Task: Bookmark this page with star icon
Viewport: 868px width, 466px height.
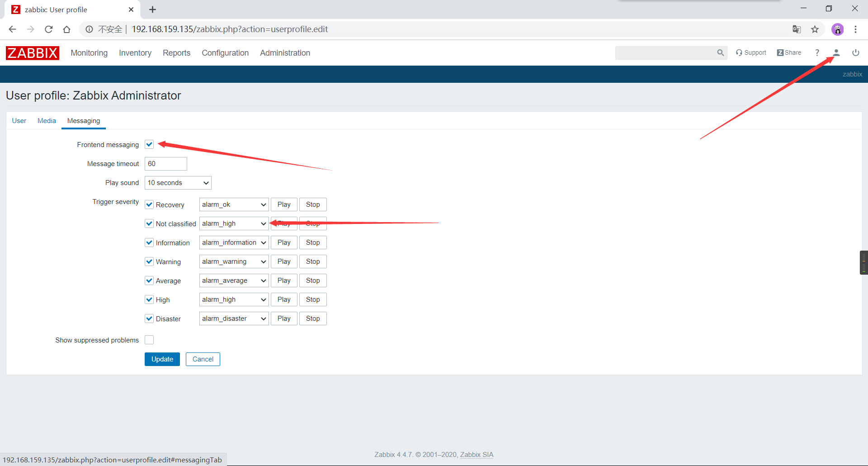Action: coord(815,29)
